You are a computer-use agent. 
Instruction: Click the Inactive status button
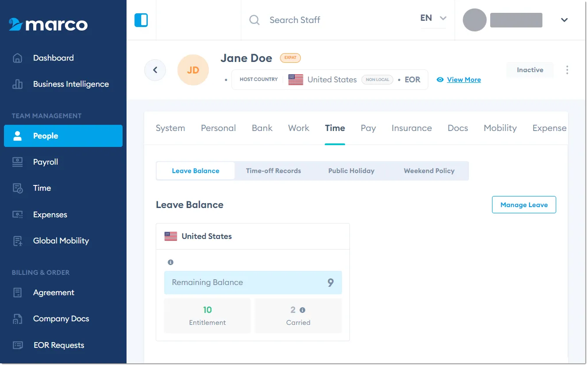[x=530, y=70]
